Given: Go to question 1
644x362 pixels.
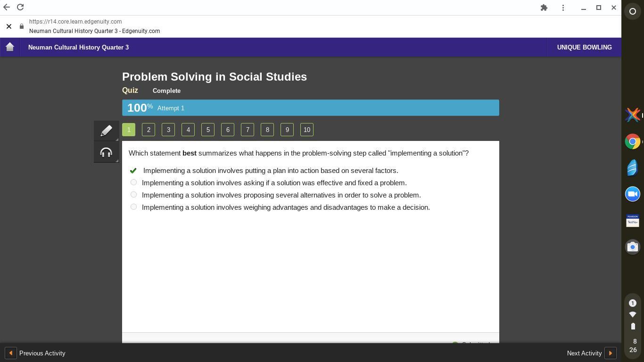Looking at the screenshot, I should (129, 130).
